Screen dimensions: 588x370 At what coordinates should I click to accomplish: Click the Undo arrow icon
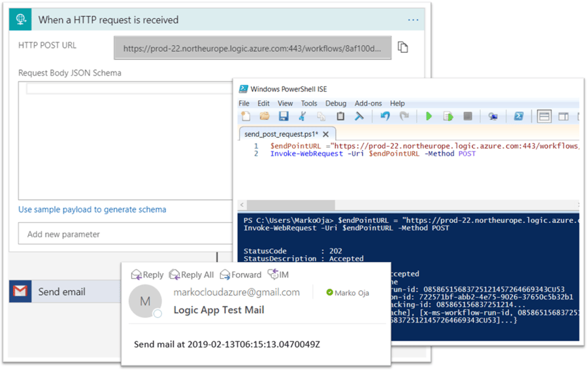pyautogui.click(x=385, y=116)
